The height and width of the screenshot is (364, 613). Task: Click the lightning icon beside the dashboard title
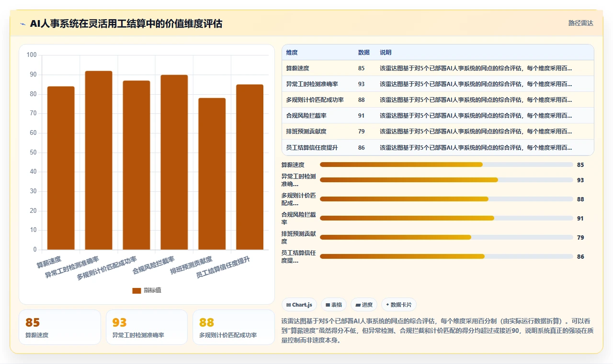(23, 24)
